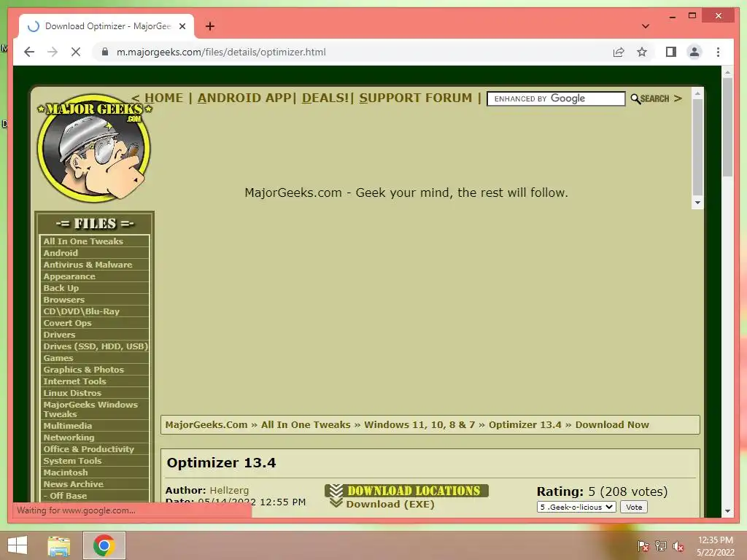The image size is (747, 560).
Task: Open the rating dropdown 5 Geek-o-licious
Action: tap(576, 507)
